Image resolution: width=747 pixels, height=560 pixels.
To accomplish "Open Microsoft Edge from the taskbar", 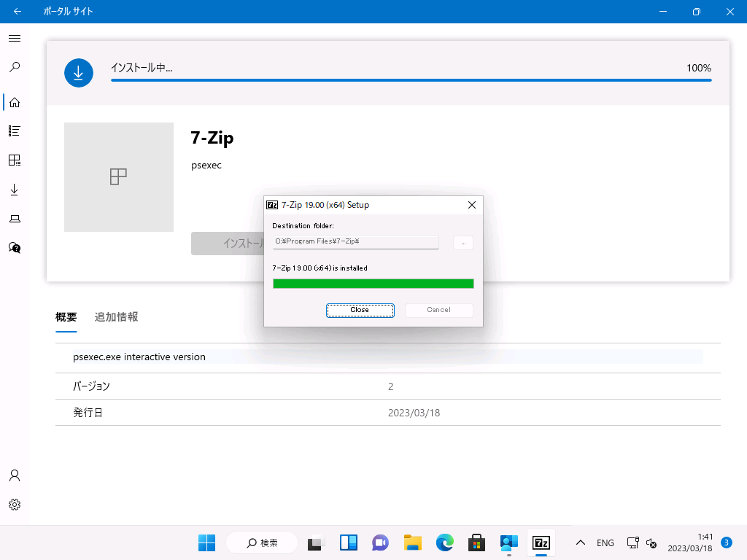I will point(444,542).
